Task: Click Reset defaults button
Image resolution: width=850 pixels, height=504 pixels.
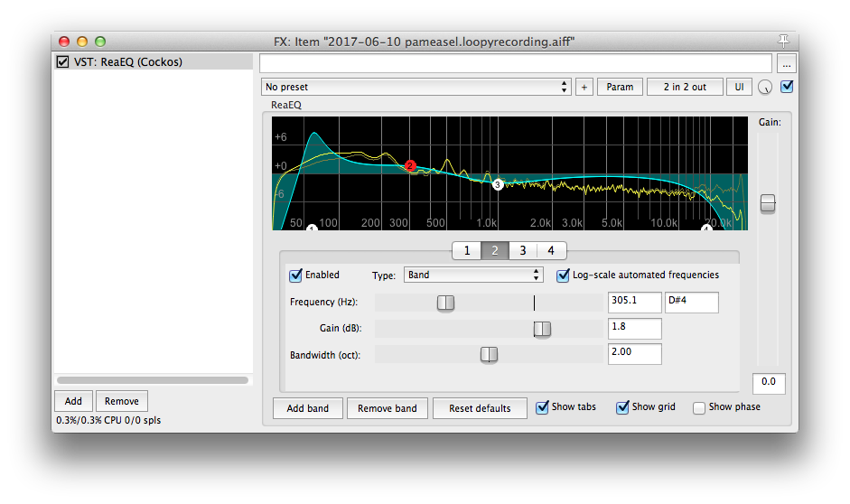Action: [x=480, y=408]
